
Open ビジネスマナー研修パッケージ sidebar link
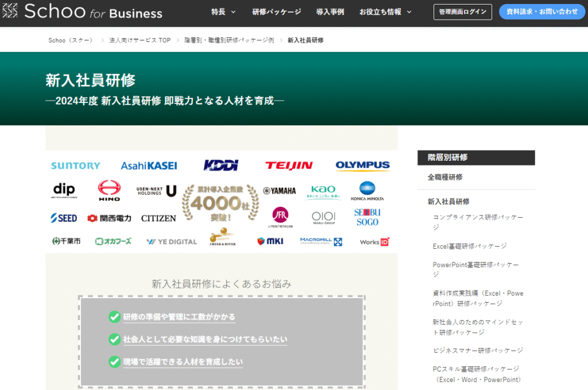pos(478,350)
